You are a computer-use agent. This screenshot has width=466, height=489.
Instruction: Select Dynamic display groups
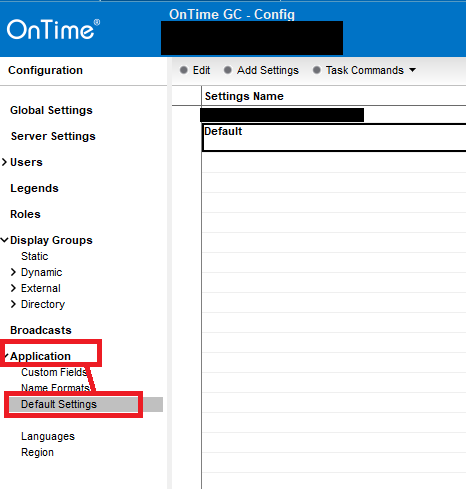pyautogui.click(x=41, y=272)
